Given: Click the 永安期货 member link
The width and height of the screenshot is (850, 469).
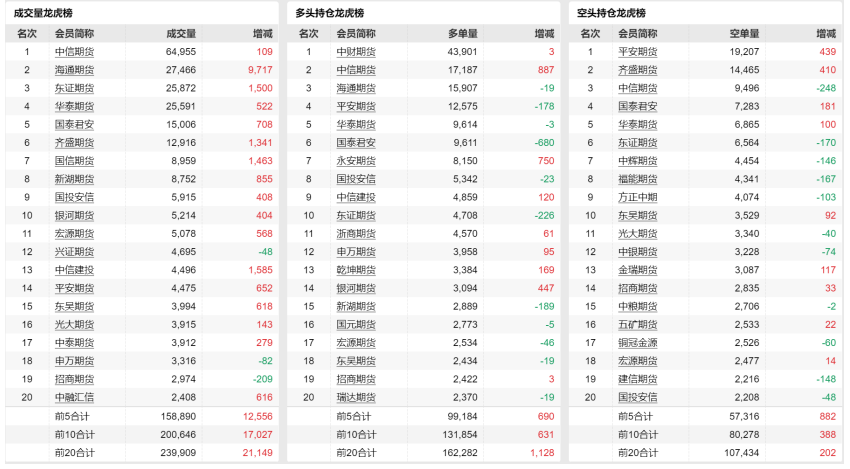Looking at the screenshot, I should (x=356, y=161).
